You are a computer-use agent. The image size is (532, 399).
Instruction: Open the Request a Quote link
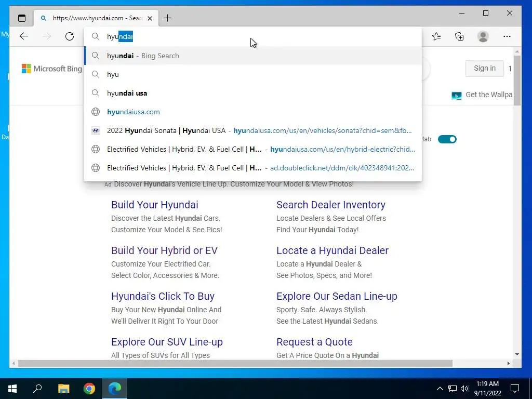[x=314, y=342]
